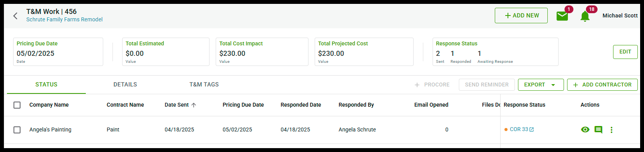Tick the select-all checkbox in table header
The image size is (644, 152).
coord(17,105)
